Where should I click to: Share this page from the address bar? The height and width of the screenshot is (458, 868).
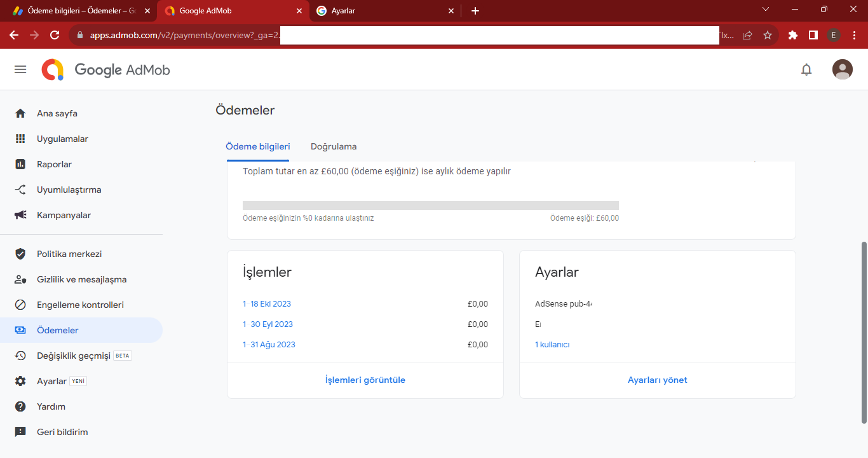tap(747, 36)
